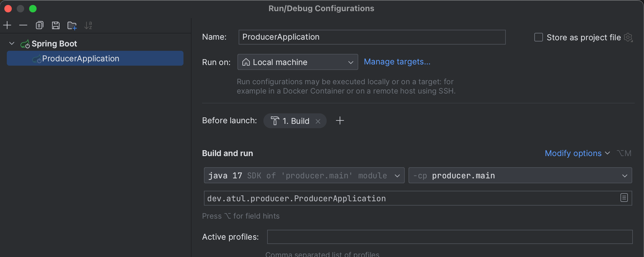Focus the Active profiles input field
The width and height of the screenshot is (644, 257).
pos(450,237)
